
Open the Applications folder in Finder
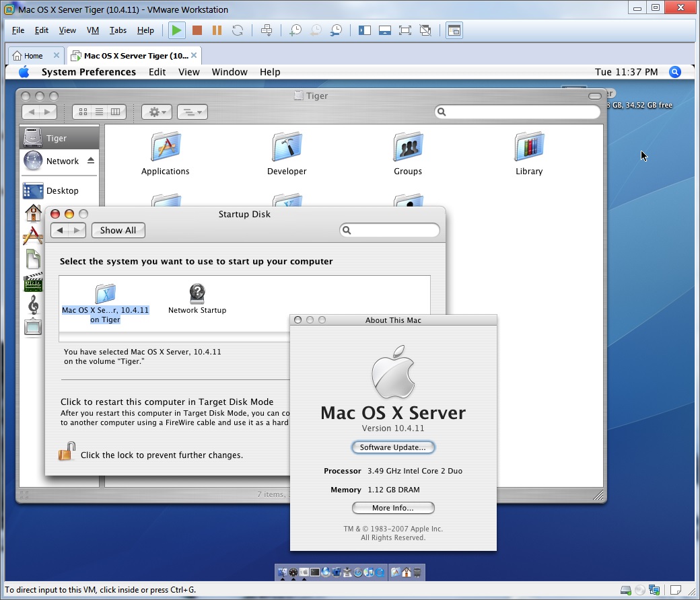[165, 153]
